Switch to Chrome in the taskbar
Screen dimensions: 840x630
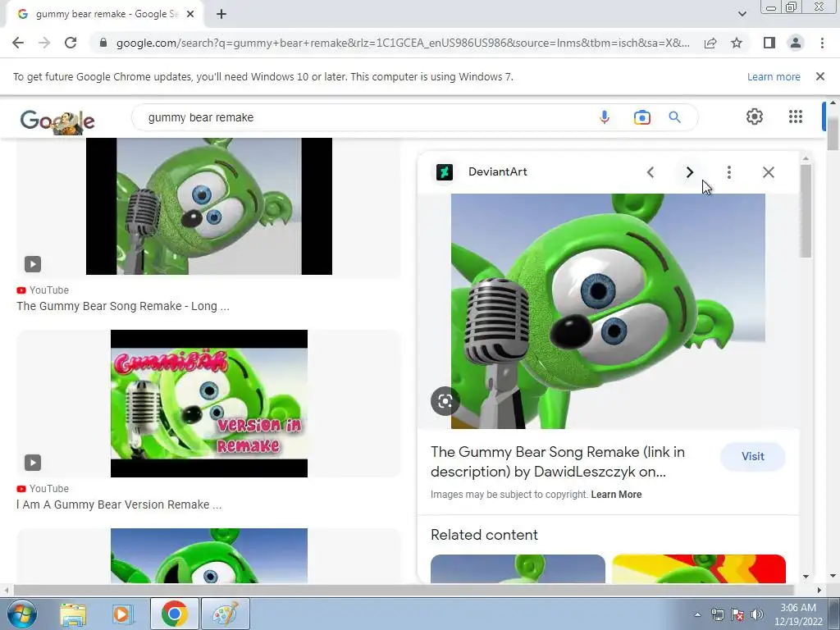[x=174, y=614]
